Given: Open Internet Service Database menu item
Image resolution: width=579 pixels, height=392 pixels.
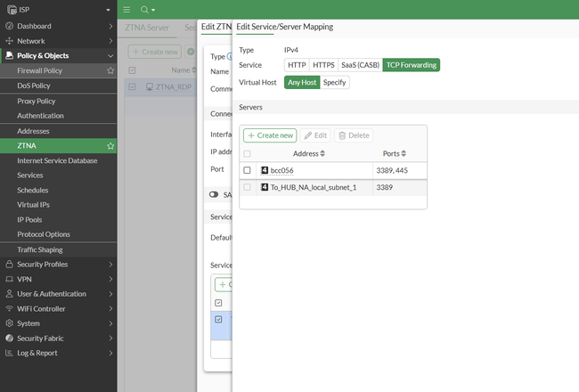Looking at the screenshot, I should coord(58,160).
